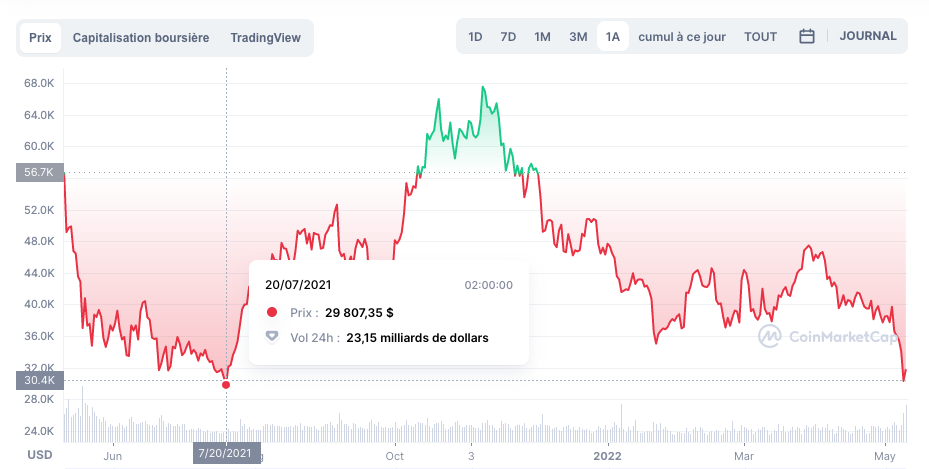Screen dimensions: 929x469
Task: Select cumul à ce jour range
Action: click(x=681, y=37)
